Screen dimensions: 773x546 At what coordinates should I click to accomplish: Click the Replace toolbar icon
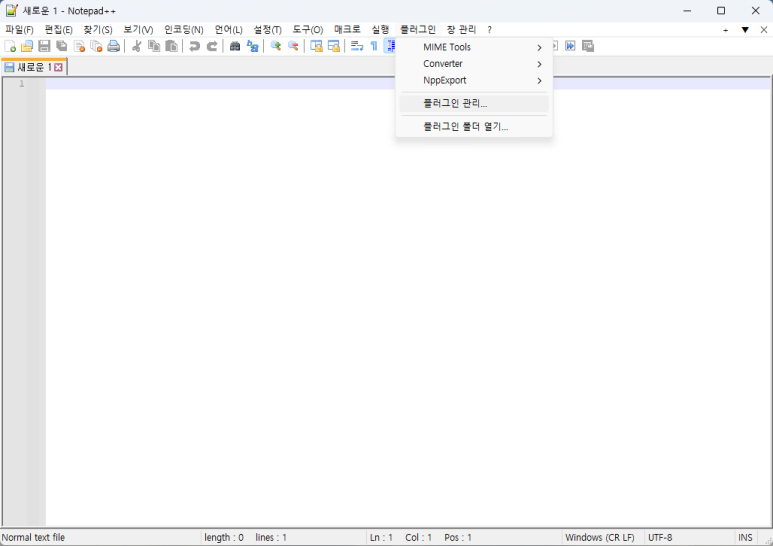[x=252, y=46]
